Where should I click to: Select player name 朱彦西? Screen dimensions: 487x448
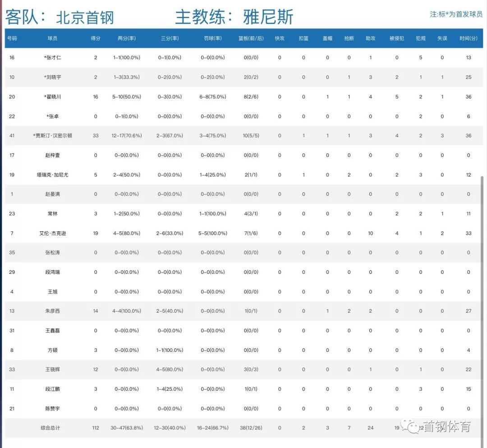coord(52,311)
